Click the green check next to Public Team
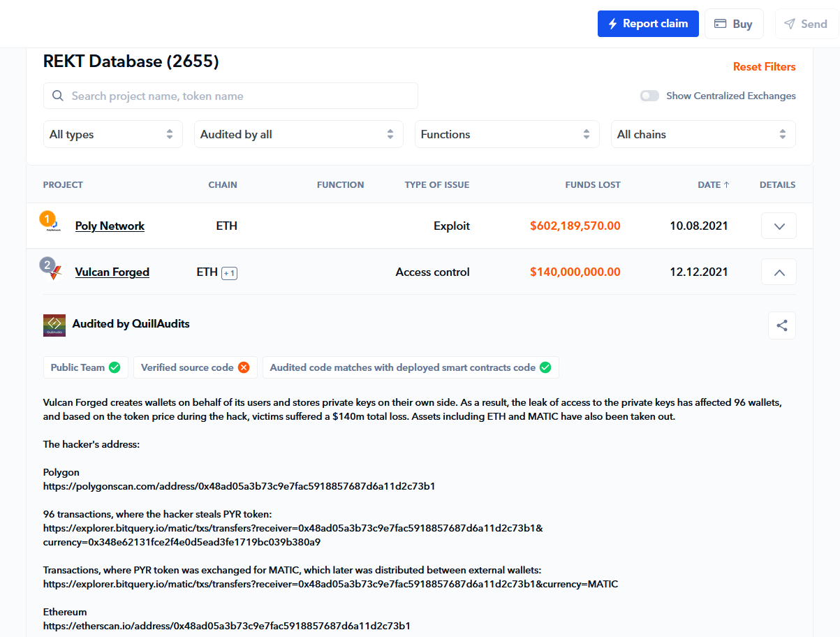Viewport: 840px width, 637px height. [115, 367]
